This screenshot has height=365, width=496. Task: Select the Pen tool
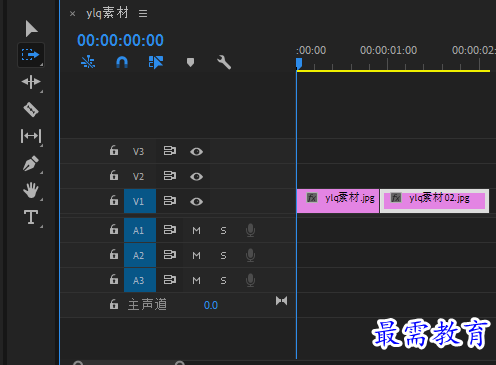tap(31, 163)
